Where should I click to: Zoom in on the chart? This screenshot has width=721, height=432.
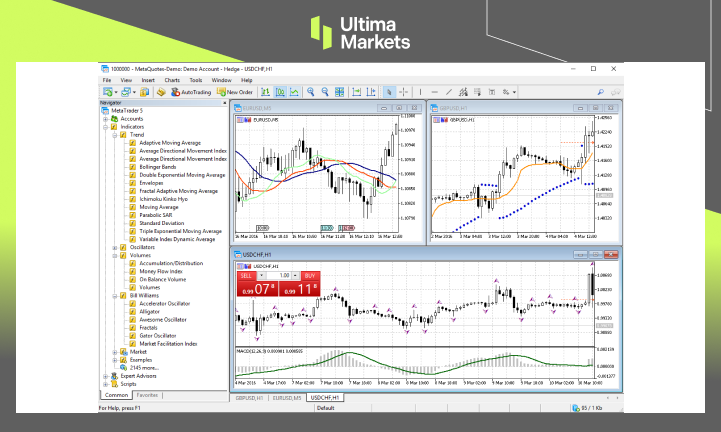point(311,92)
